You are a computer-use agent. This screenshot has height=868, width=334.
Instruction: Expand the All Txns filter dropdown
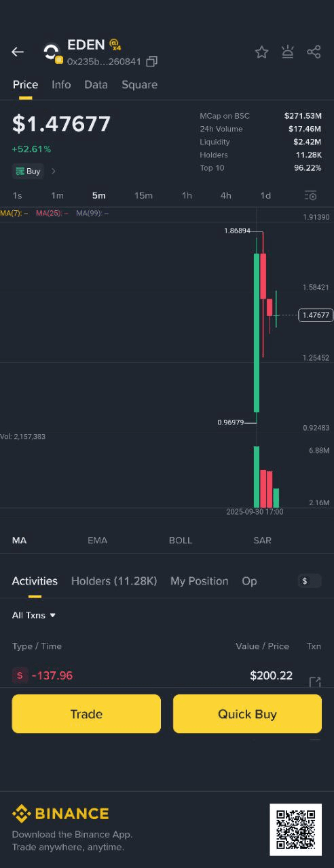(x=34, y=615)
